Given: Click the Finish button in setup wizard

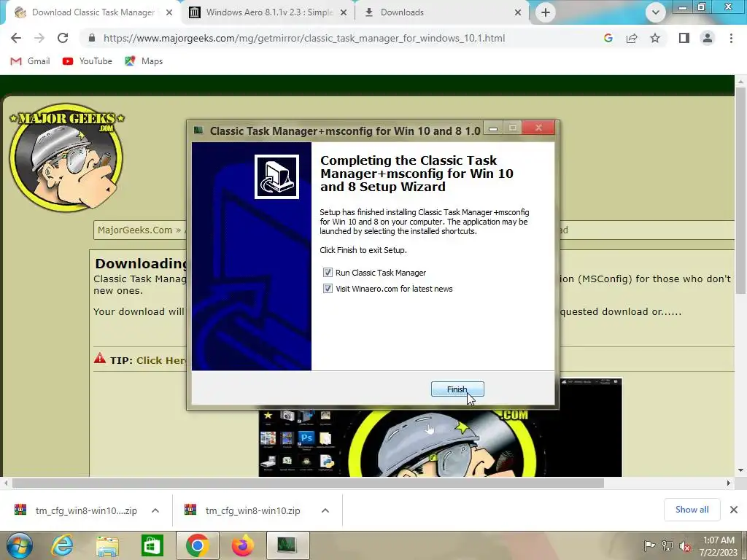Looking at the screenshot, I should (x=457, y=389).
